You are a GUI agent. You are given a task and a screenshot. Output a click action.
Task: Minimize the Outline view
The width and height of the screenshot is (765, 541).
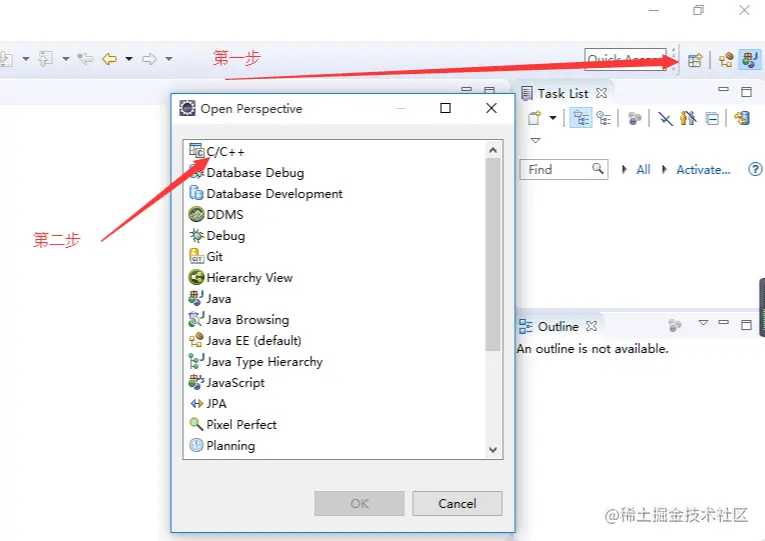[724, 322]
